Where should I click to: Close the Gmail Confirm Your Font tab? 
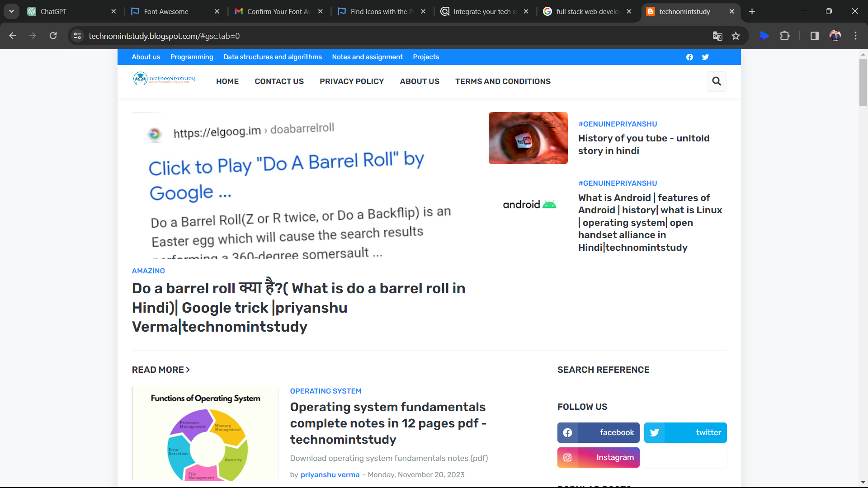point(320,11)
